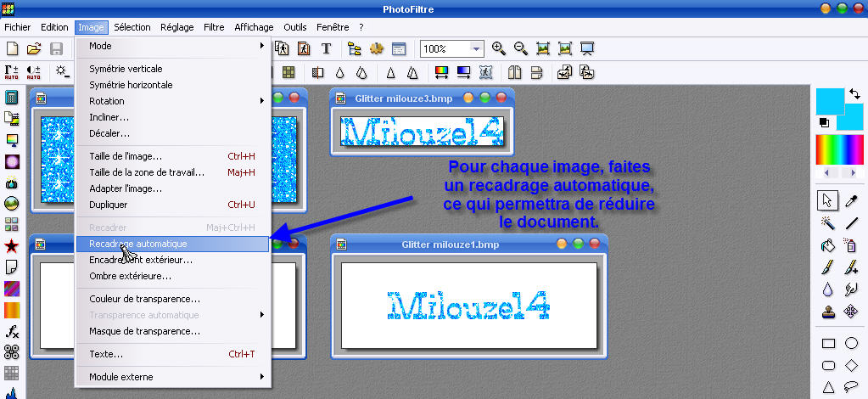Pick the Eyedropper (pipette) tool

click(x=851, y=200)
